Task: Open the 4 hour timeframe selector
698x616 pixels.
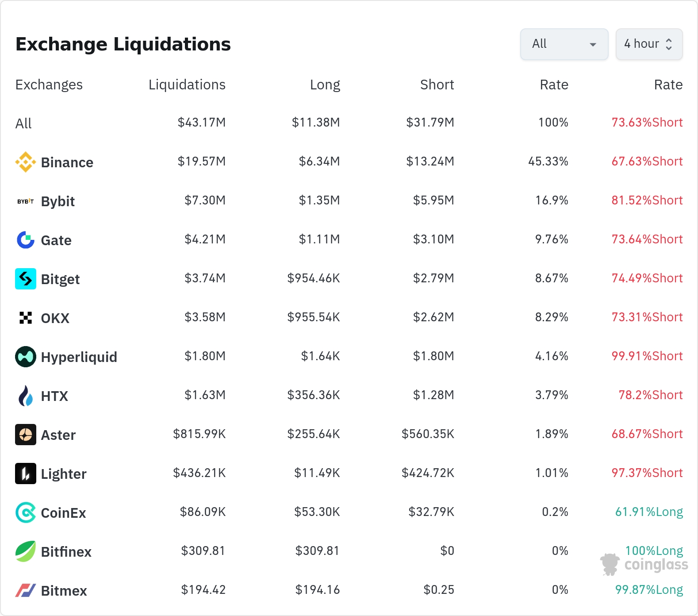Action: (649, 44)
